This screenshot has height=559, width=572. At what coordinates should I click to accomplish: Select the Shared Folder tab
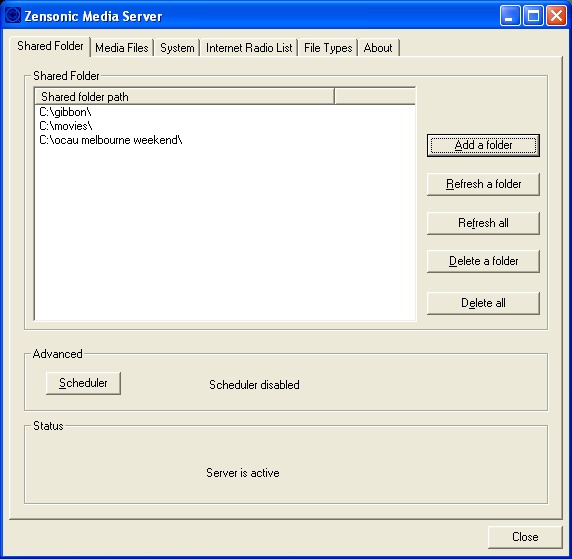pyautogui.click(x=50, y=46)
